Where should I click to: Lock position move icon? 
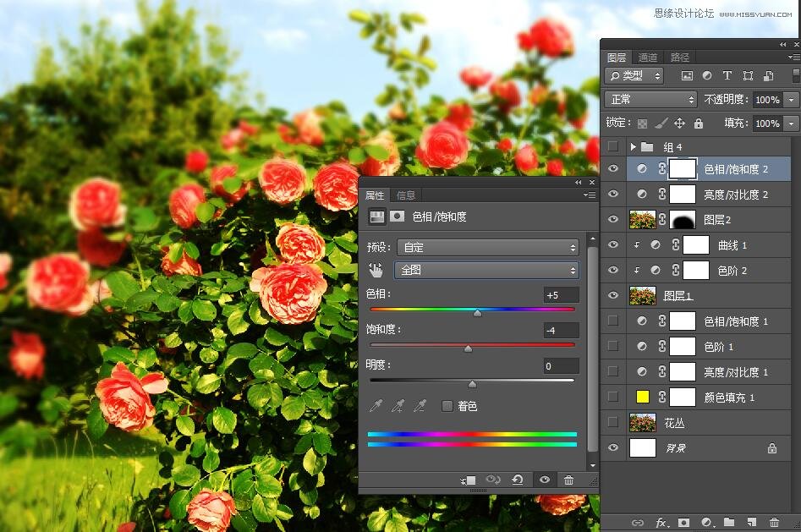tap(679, 123)
